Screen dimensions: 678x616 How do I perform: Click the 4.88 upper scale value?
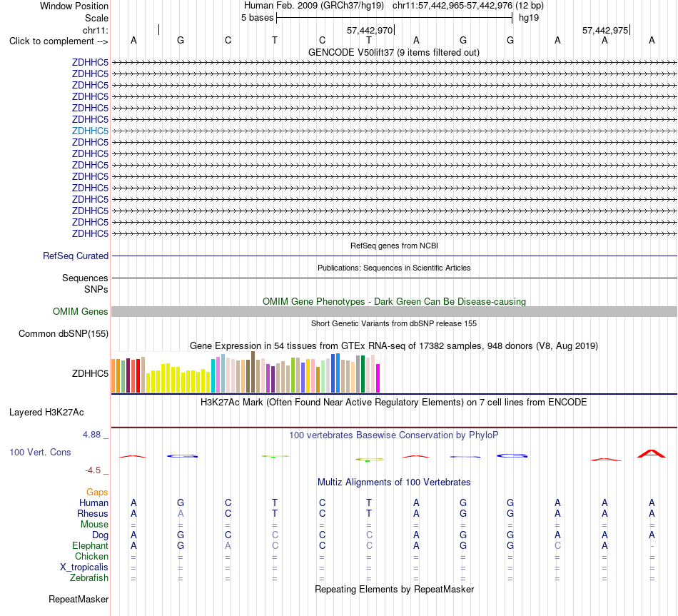pyautogui.click(x=91, y=434)
